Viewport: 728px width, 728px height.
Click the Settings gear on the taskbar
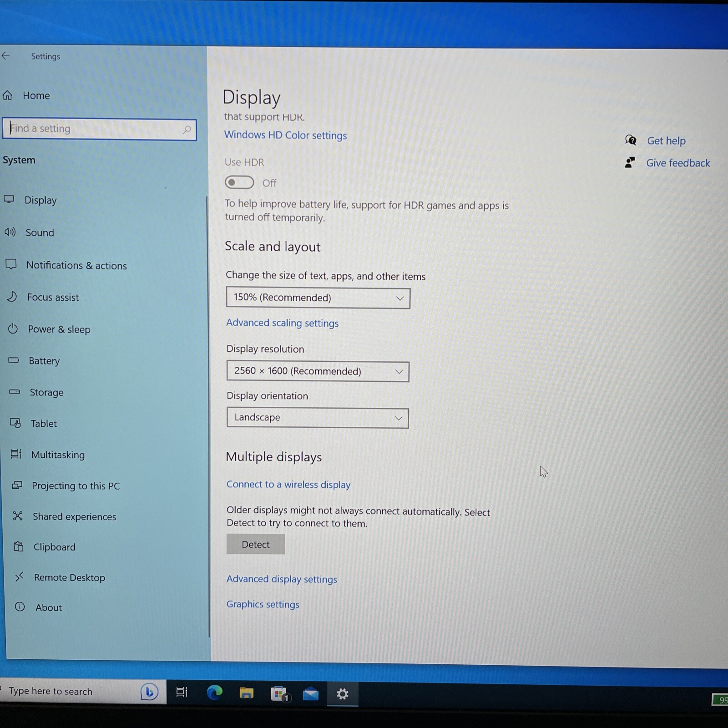[343, 694]
